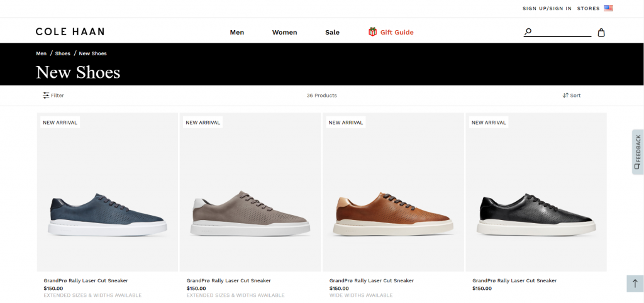Click New Arrival badge on brown sneaker

click(346, 123)
